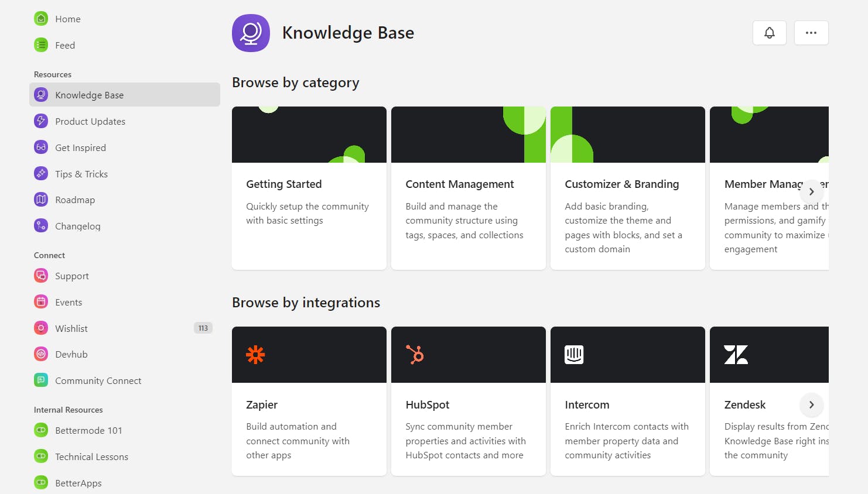
Task: Go to Community Connect section
Action: tap(98, 380)
